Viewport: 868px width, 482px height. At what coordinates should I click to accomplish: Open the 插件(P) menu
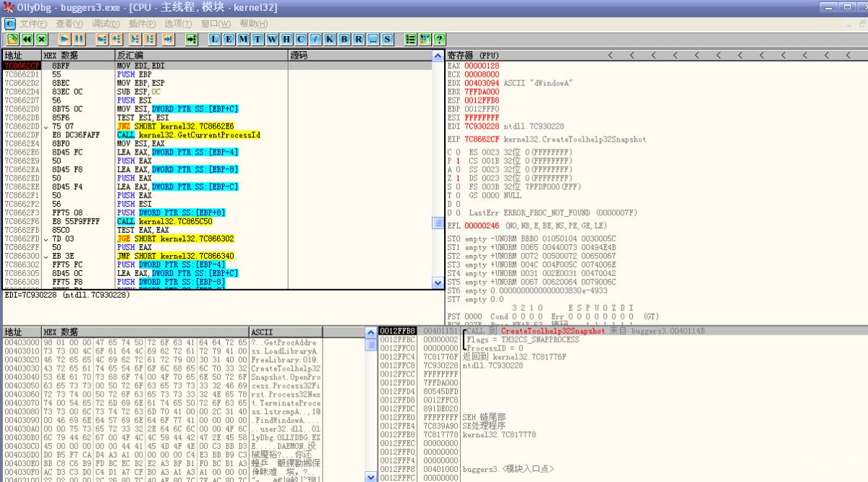click(x=142, y=24)
